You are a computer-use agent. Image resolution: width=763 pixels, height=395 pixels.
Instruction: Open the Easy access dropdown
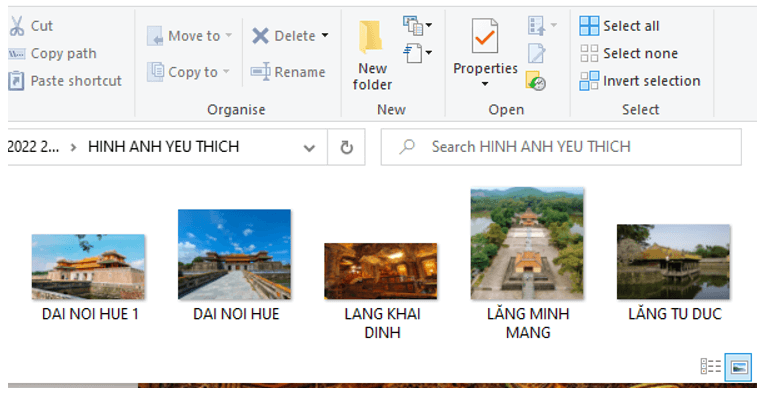418,53
